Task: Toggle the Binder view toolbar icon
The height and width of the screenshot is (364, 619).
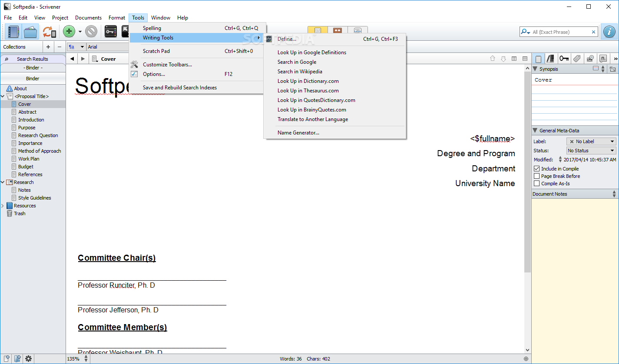Action: point(13,32)
